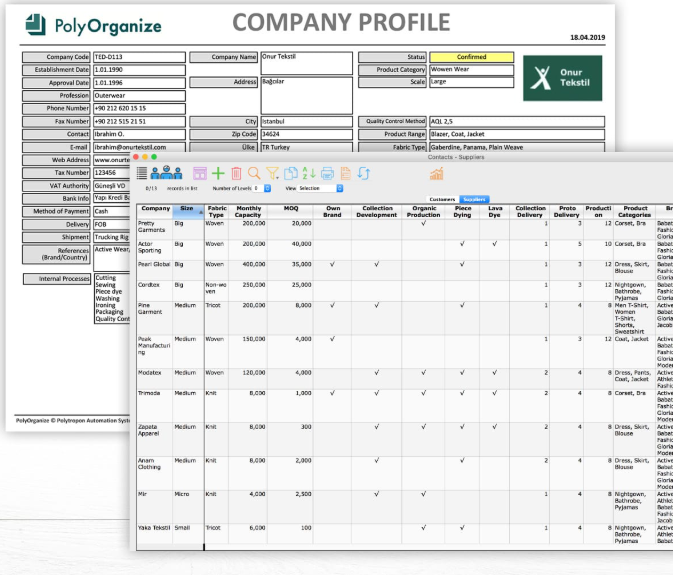Viewport: 673px width, 575px height.
Task: Duplicate record with the copy icon
Action: pos(291,173)
